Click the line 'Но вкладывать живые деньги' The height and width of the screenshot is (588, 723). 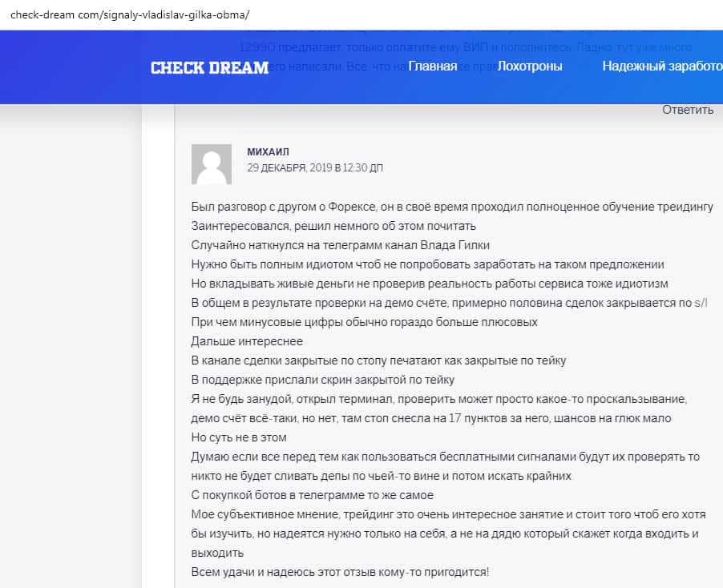click(x=430, y=284)
